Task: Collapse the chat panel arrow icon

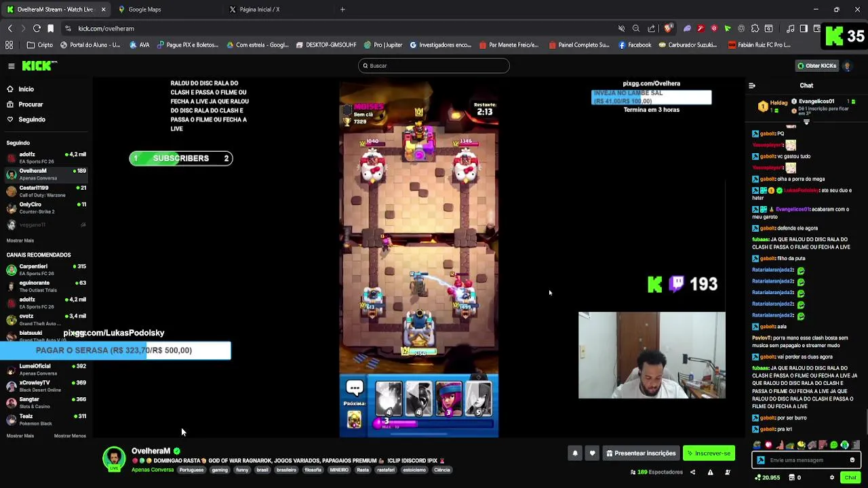Action: (751, 85)
